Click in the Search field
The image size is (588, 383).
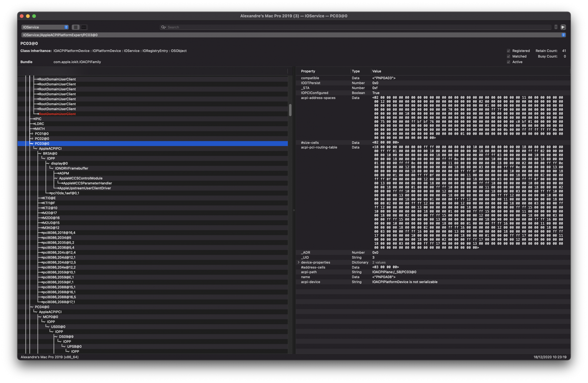(353, 27)
